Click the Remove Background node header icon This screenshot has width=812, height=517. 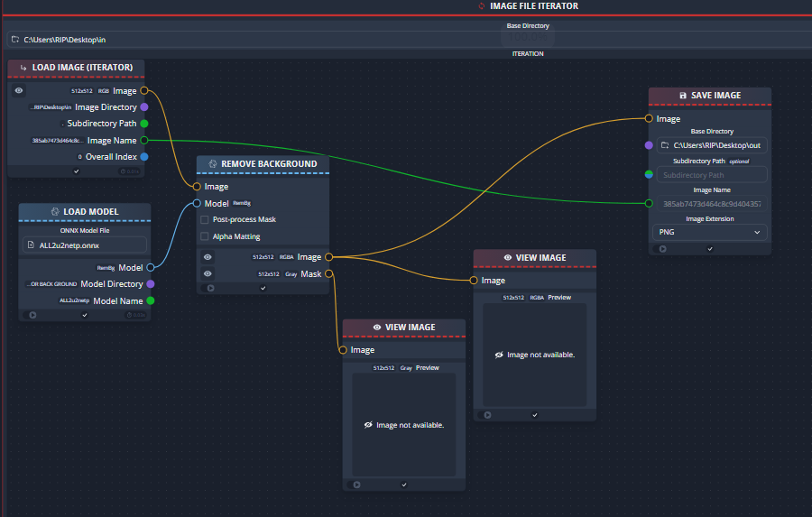pyautogui.click(x=212, y=163)
